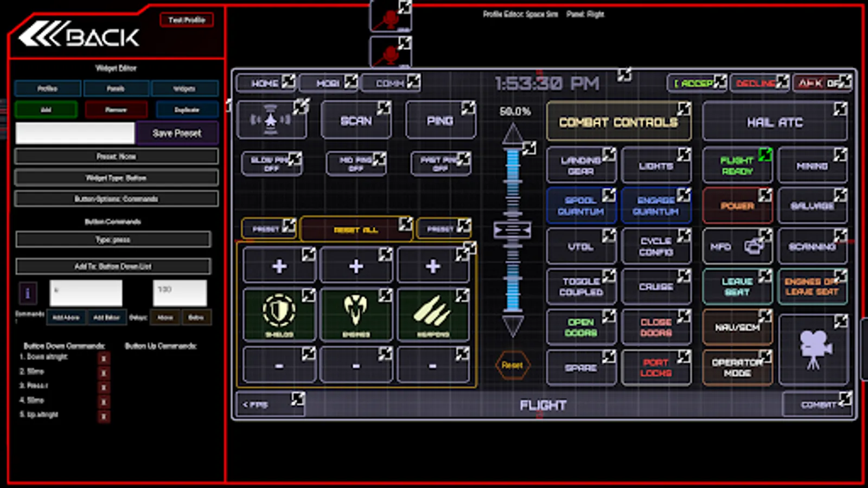This screenshot has width=868, height=488.
Task: Click the plus button above Shields
Action: click(x=279, y=266)
